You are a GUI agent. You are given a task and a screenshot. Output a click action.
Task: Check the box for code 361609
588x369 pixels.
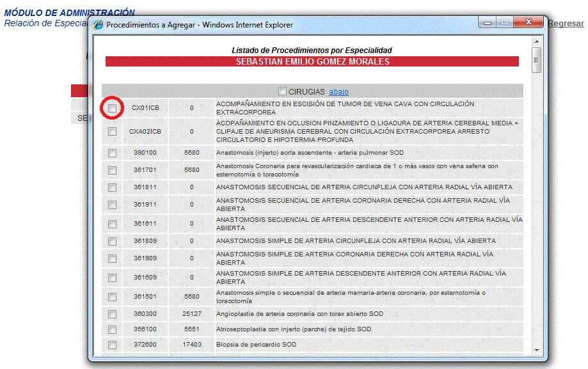(113, 278)
